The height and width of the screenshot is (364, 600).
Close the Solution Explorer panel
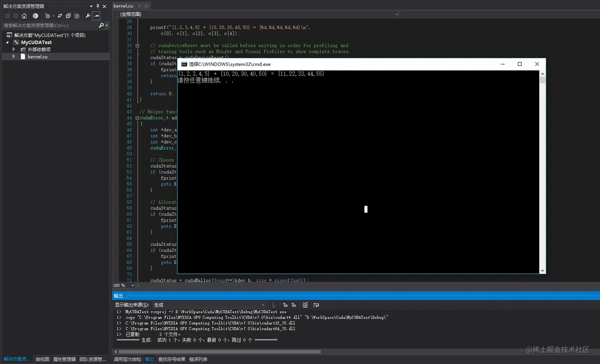[x=104, y=6]
